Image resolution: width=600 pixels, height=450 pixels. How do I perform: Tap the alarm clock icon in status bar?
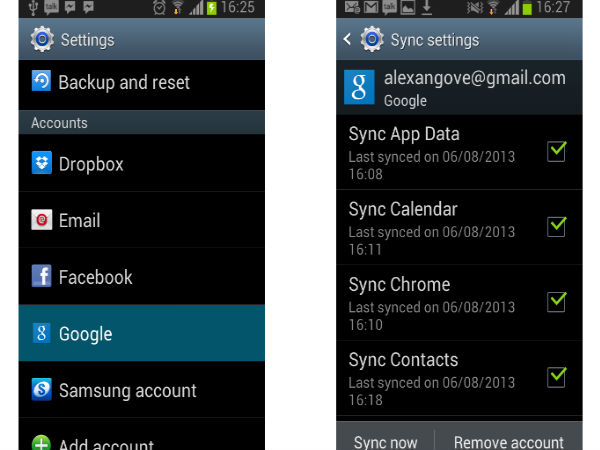click(159, 8)
